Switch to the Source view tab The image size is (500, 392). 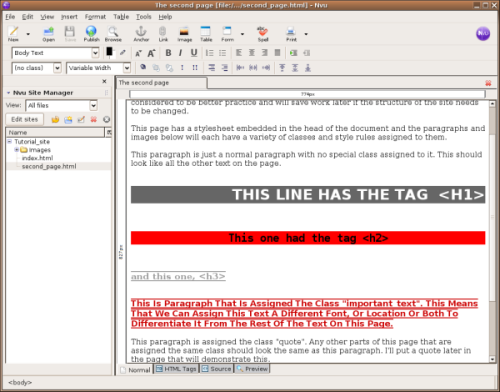coord(217,369)
